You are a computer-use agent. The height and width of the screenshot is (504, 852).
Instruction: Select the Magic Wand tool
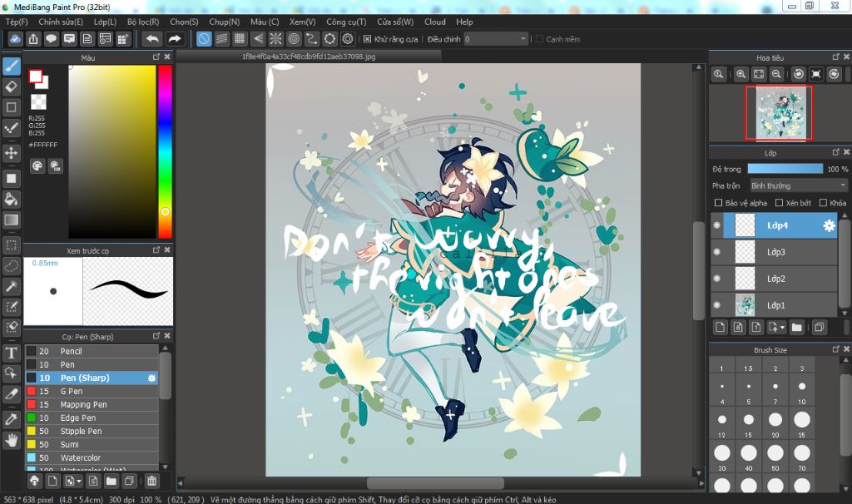(x=12, y=286)
